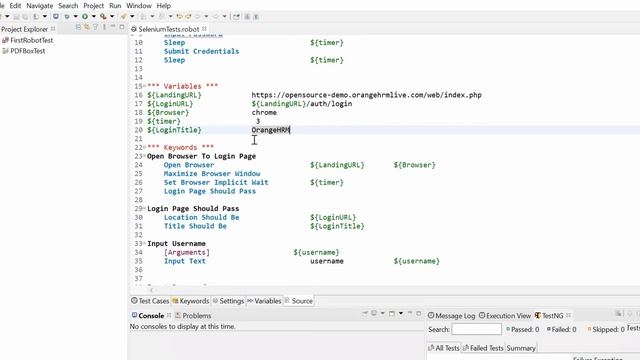Screen dimensions: 640x360
Task: Click the 'Skipped: 0' counter text
Action: (x=608, y=329)
